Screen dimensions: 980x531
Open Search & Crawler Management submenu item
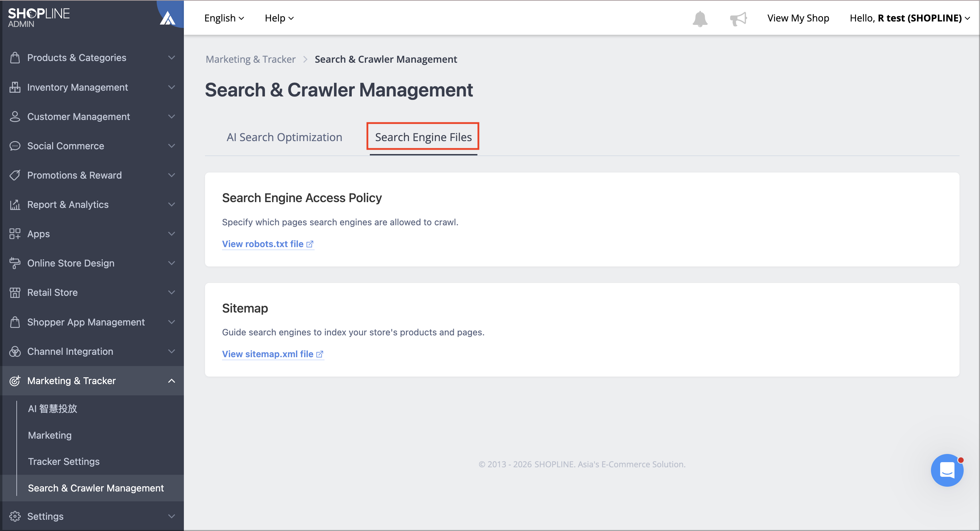96,488
